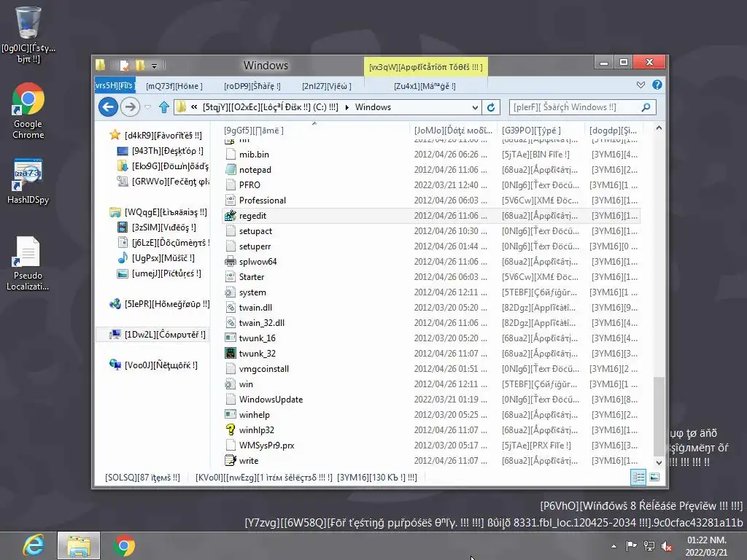The image size is (747, 560).
Task: Open Explorer Help question mark icon
Action: 657,85
